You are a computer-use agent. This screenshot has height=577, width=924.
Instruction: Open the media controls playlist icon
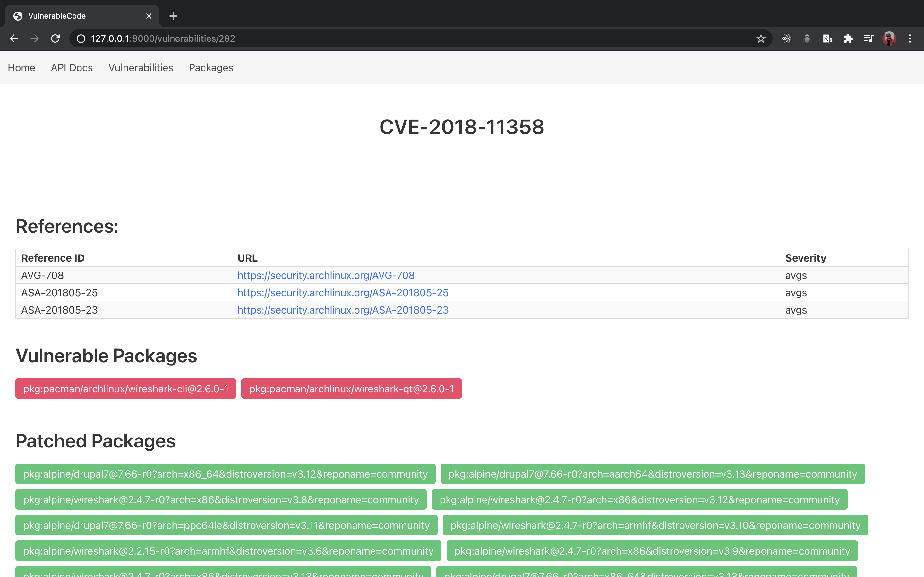point(868,38)
